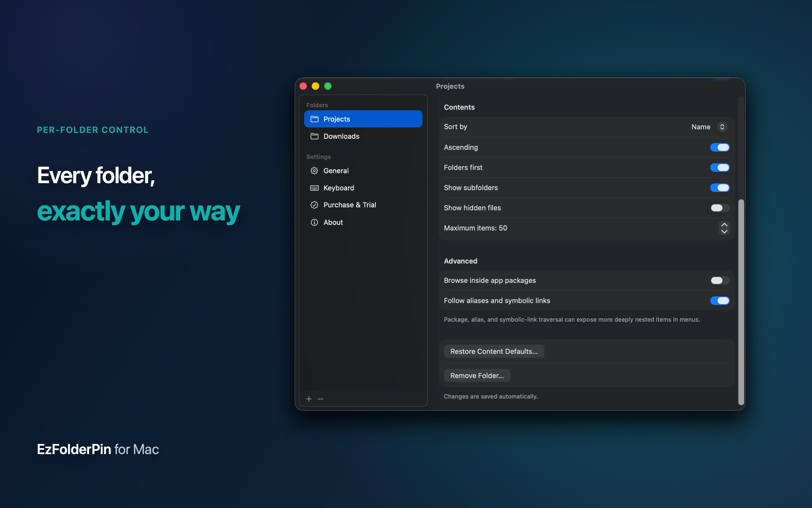
Task: Click the package and alias traversal note
Action: point(572,319)
